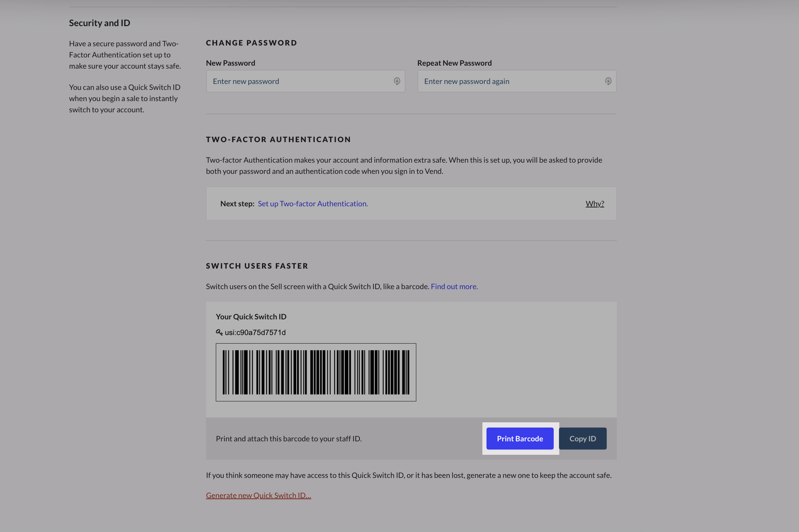Click the Switch Users Faster heading
The image size is (799, 532).
(x=257, y=266)
